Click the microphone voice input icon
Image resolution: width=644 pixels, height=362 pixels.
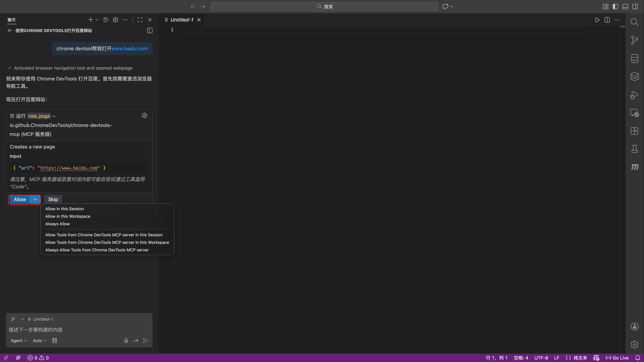pyautogui.click(x=126, y=340)
